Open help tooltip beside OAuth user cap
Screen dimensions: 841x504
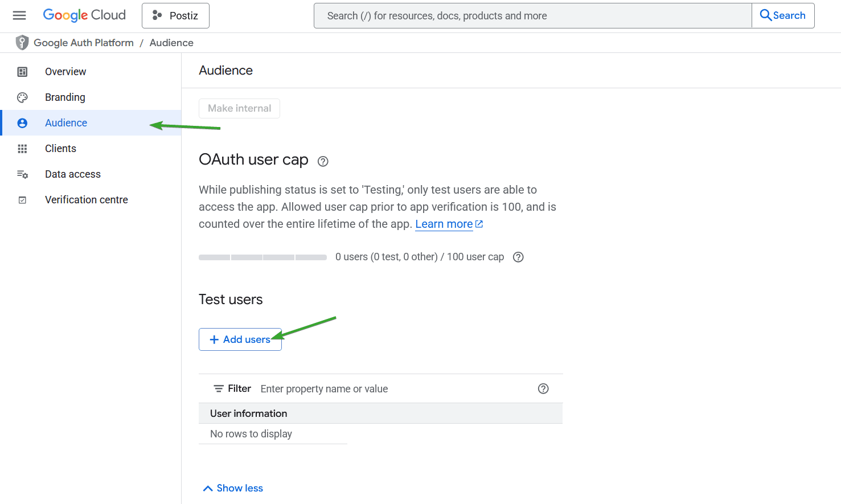point(323,161)
